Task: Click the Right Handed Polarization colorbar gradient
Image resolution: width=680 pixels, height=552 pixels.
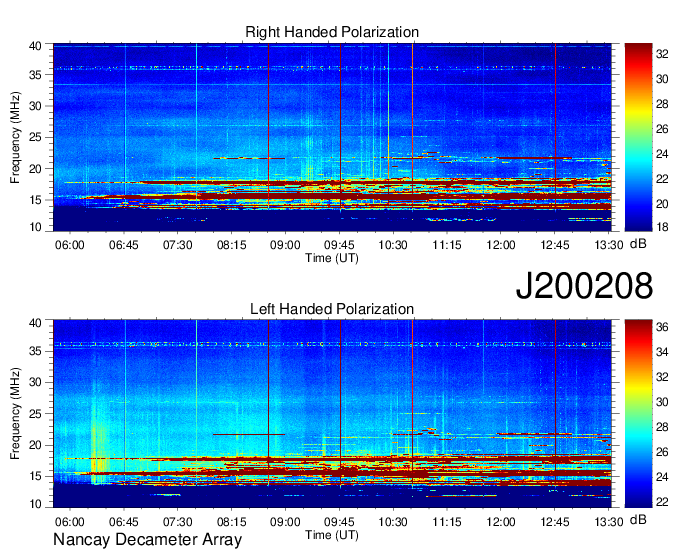Action: (638, 137)
